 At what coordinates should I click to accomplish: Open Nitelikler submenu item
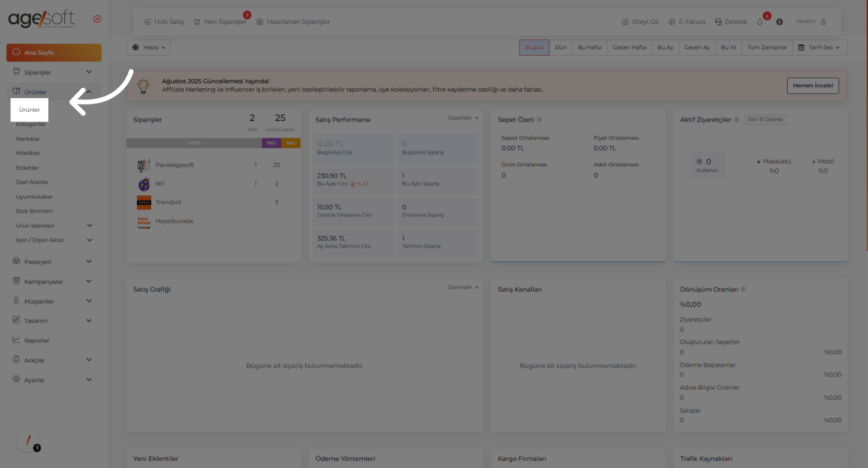pyautogui.click(x=28, y=153)
